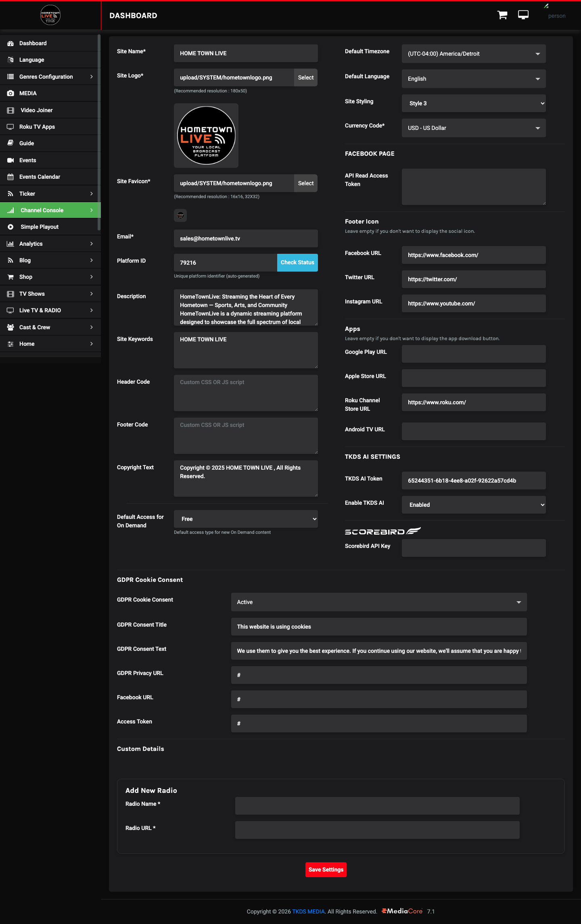Click the Email input field

point(246,238)
